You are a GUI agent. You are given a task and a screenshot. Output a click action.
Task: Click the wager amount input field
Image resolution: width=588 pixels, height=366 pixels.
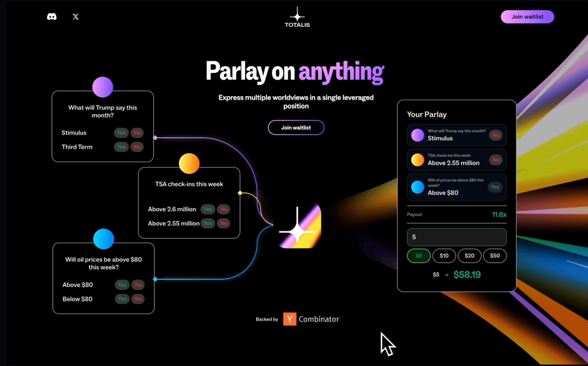point(457,237)
